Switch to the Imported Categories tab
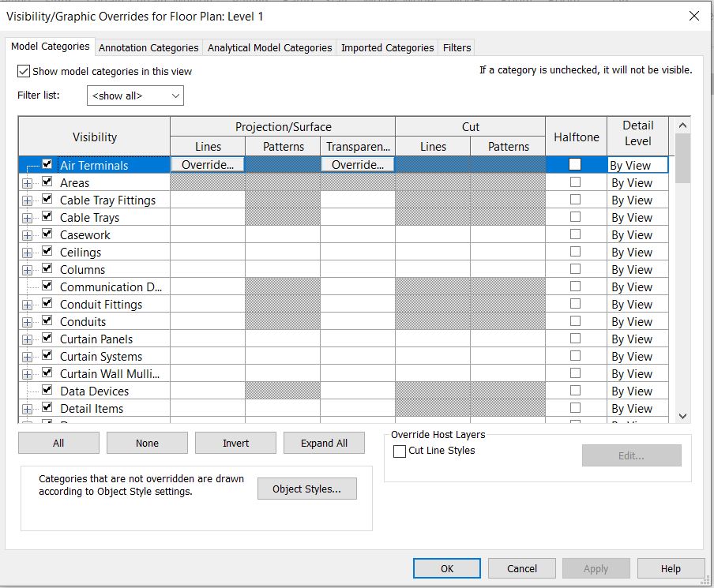This screenshot has height=588, width=714. pyautogui.click(x=386, y=47)
